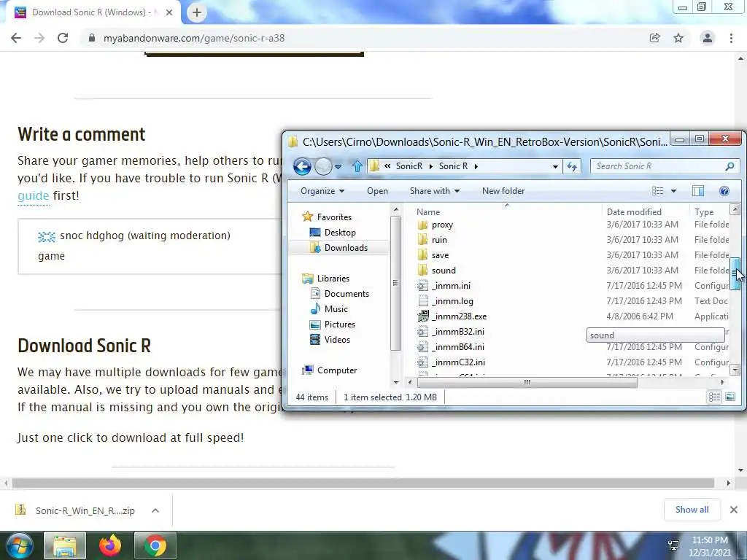Refresh the Explorer folder view
Viewport: 747px width, 560px height.
pos(572,166)
